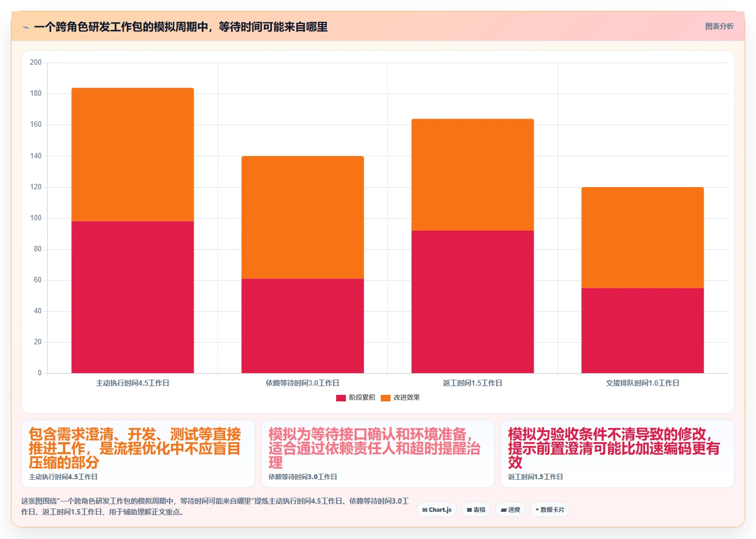Click the 进度 tag text

click(514, 510)
